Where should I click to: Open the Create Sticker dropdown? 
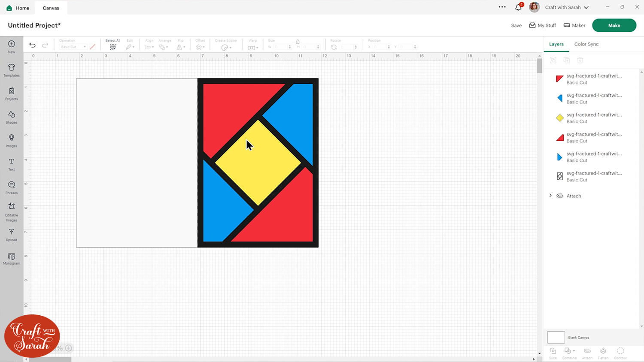[226, 47]
